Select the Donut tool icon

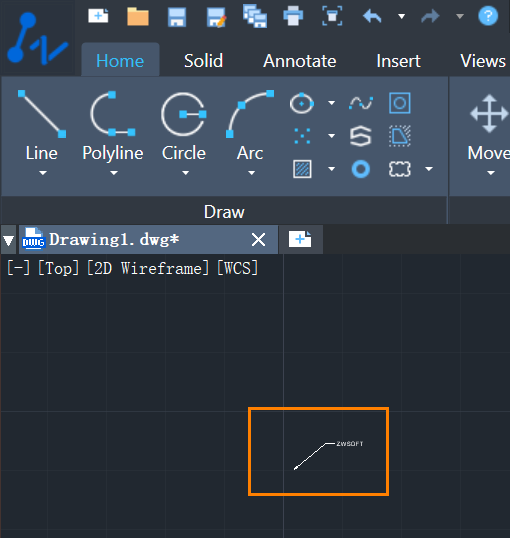coord(361,169)
